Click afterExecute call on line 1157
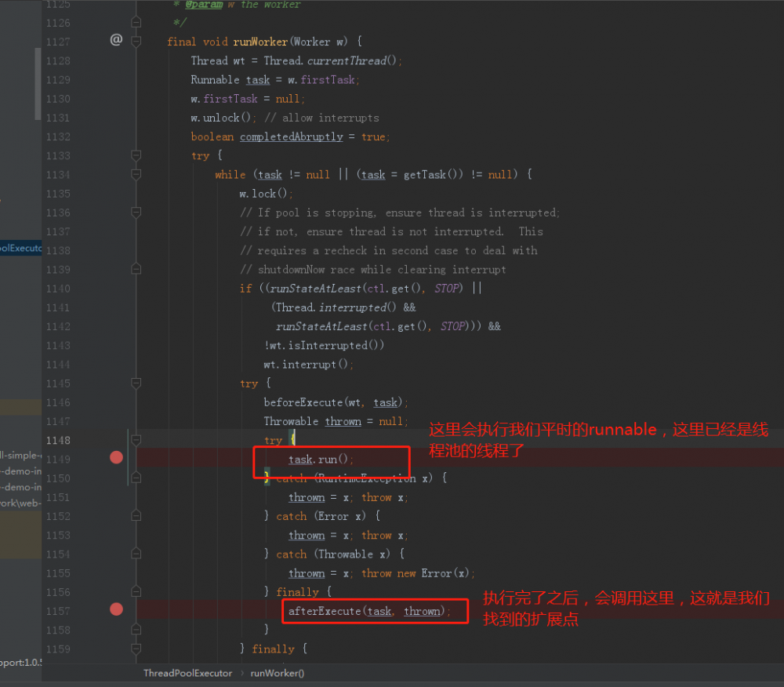The height and width of the screenshot is (687, 784). (369, 611)
